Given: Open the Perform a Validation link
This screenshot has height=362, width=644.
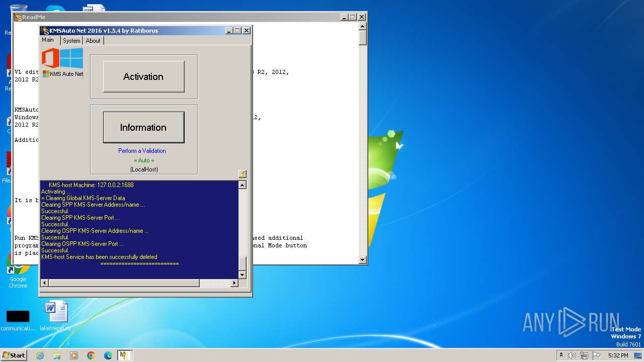Looking at the screenshot, I should pos(142,151).
